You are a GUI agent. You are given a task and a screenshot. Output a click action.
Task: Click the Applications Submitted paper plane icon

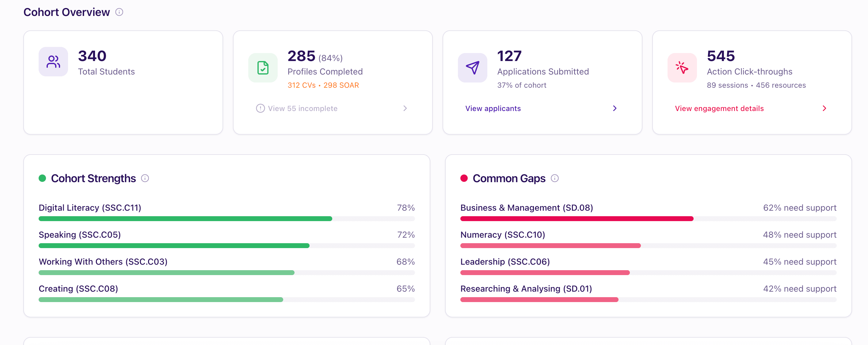pos(472,68)
